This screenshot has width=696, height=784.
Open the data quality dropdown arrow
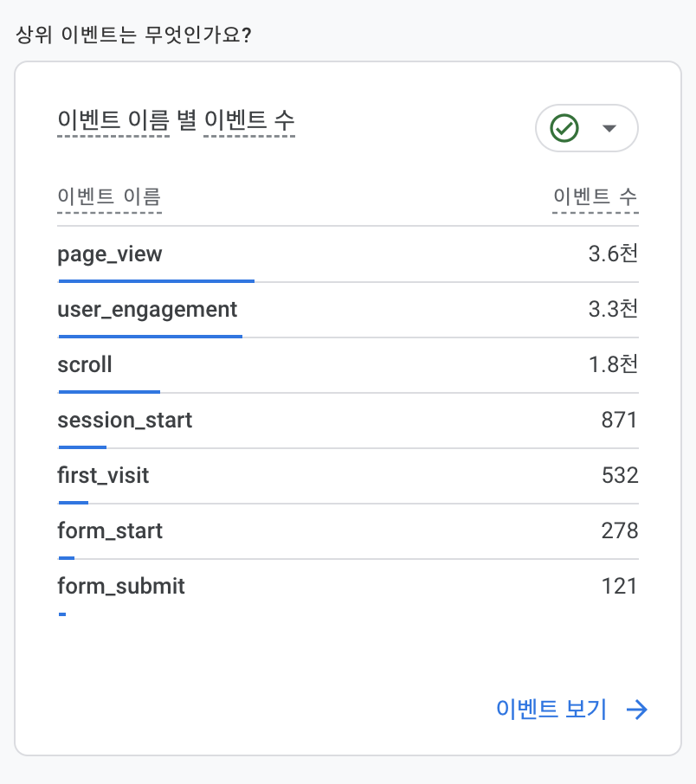pos(609,128)
